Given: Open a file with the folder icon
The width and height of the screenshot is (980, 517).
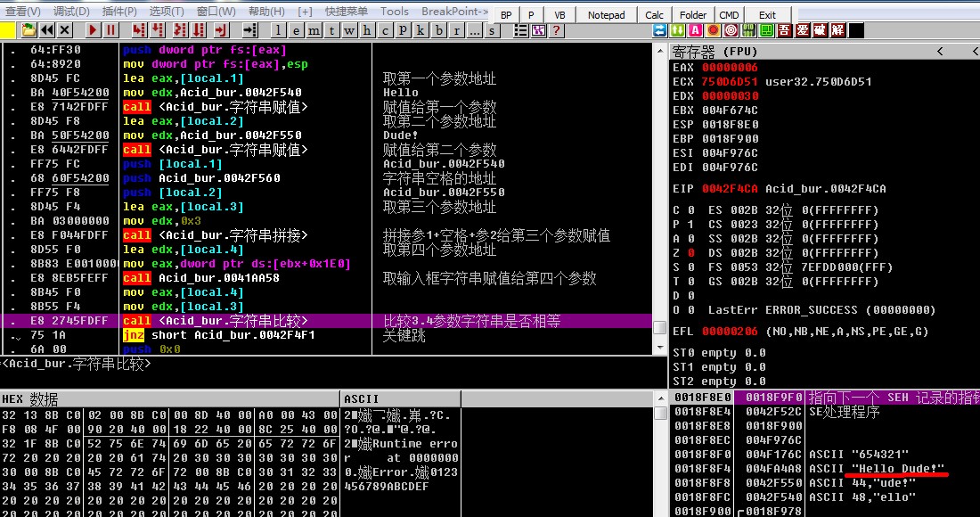Looking at the screenshot, I should coord(29,30).
